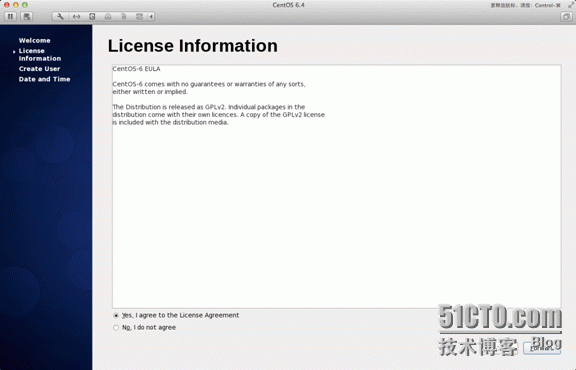Click the hard disk device icon
Screen dimensions: 576x370
pyautogui.click(x=92, y=17)
